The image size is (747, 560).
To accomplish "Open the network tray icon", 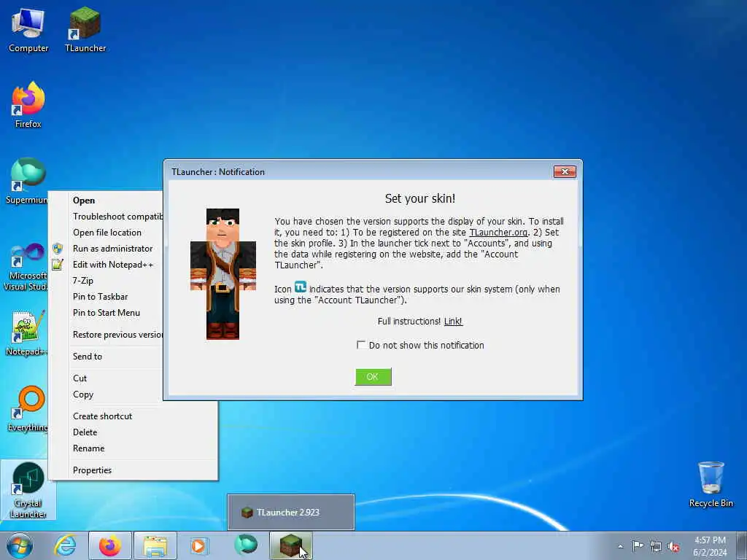I will [656, 546].
